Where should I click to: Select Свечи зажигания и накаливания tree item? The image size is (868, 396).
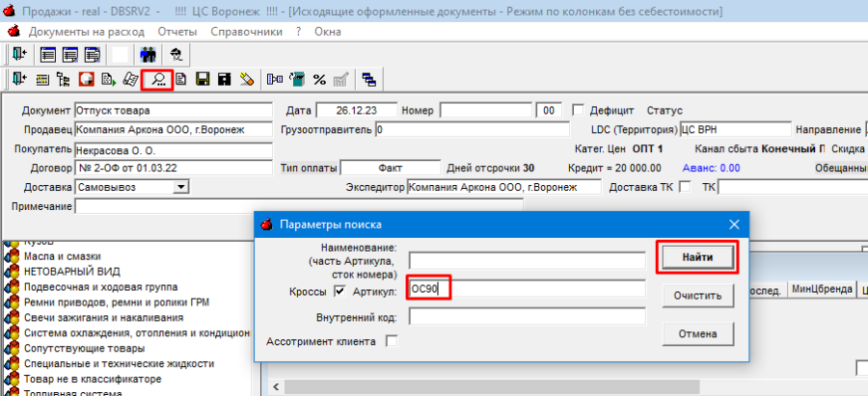(x=103, y=318)
